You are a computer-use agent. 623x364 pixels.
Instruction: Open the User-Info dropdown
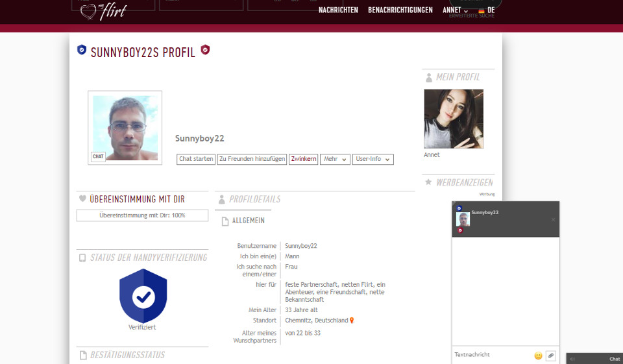click(x=373, y=159)
